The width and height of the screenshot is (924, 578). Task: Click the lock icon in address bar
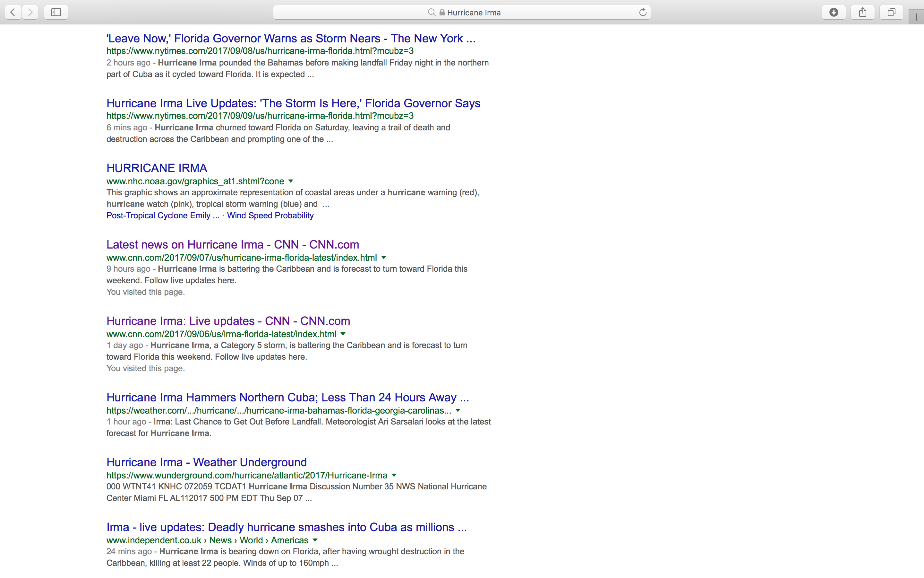442,13
